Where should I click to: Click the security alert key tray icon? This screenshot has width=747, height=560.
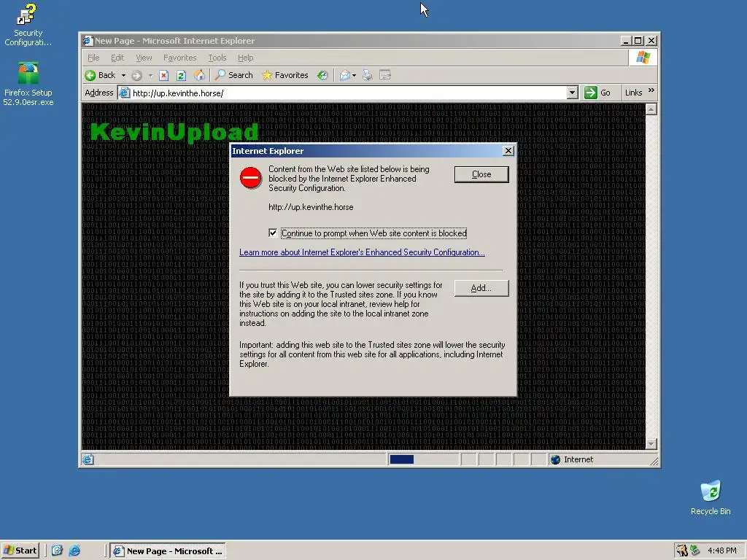[682, 551]
